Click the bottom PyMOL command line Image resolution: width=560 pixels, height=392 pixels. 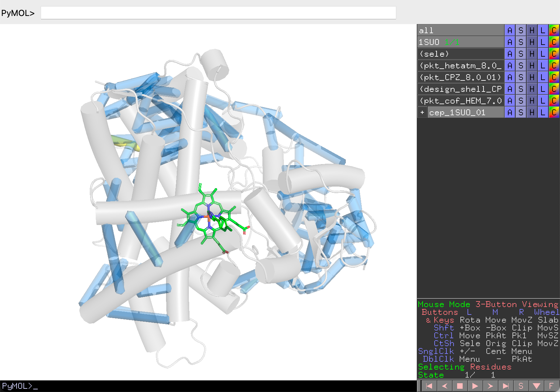pyautogui.click(x=208, y=386)
